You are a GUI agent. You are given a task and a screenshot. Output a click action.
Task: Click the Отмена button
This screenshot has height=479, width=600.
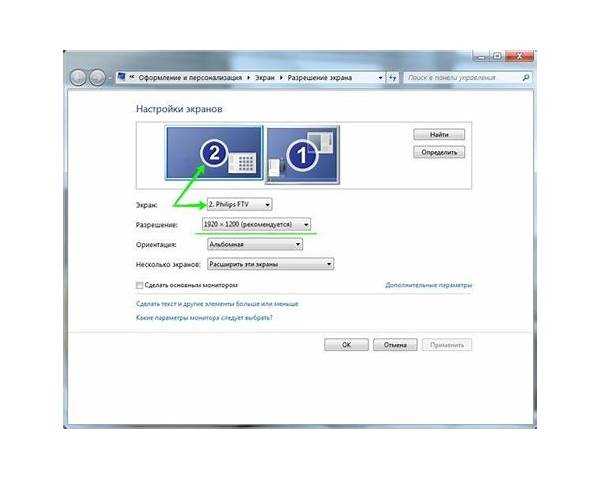[395, 345]
